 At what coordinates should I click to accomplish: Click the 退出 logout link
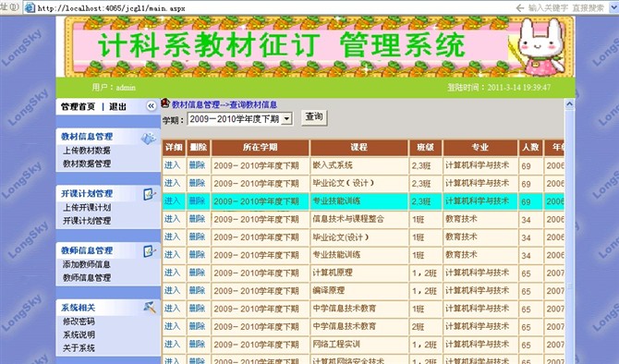(117, 106)
